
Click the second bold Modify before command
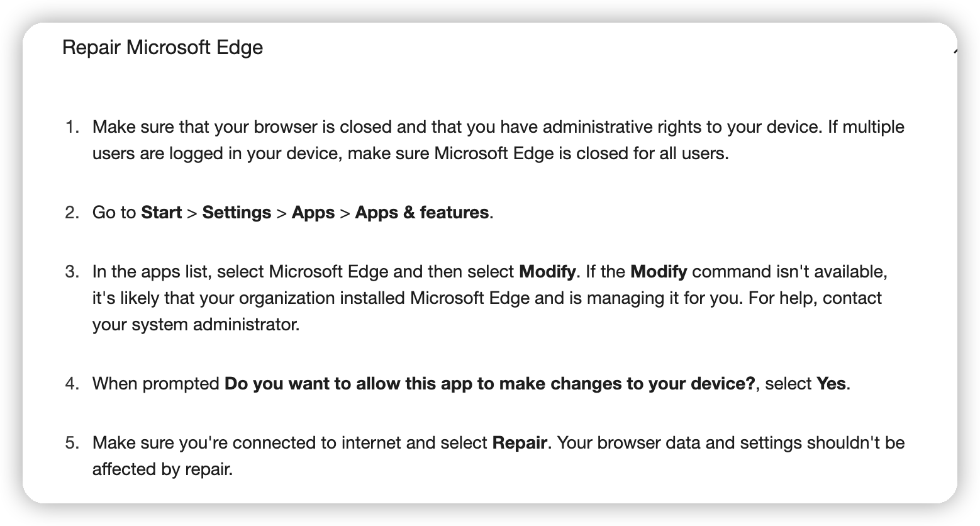click(x=659, y=272)
